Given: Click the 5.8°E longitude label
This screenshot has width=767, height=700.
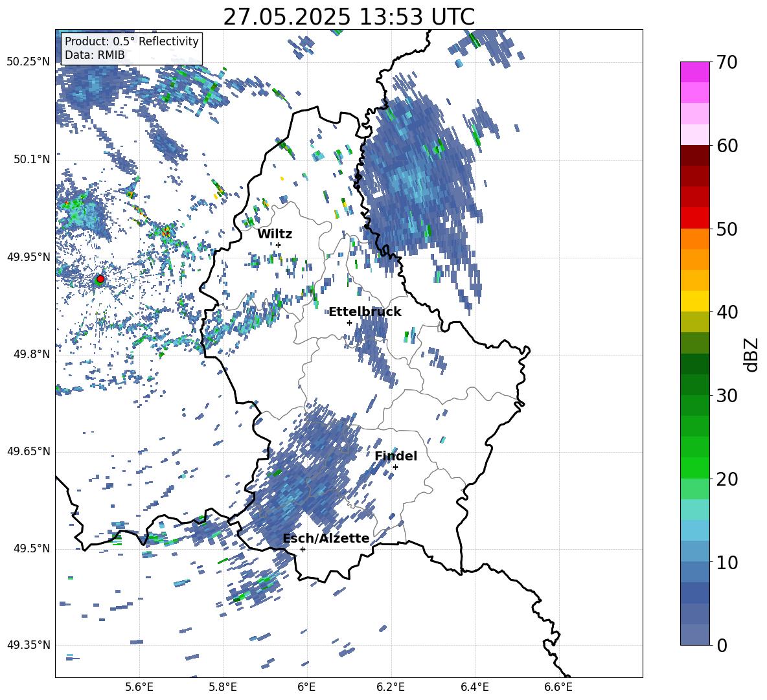Looking at the screenshot, I should (x=223, y=687).
